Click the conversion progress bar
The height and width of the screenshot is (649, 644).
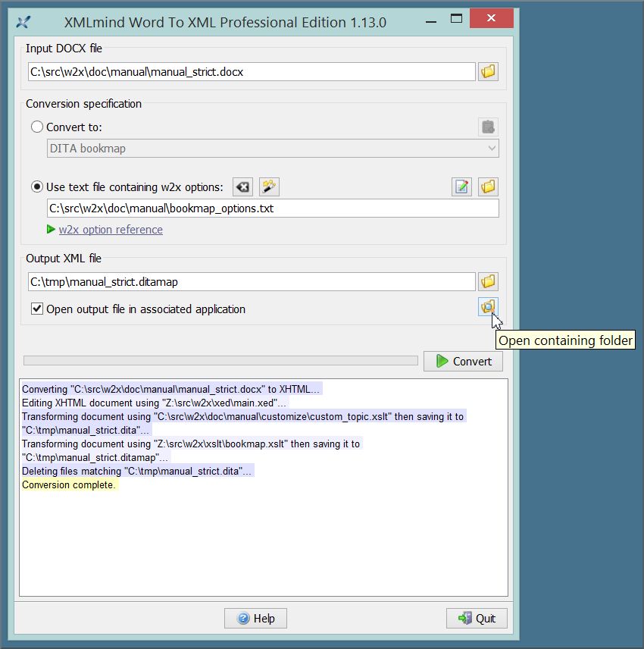point(221,360)
